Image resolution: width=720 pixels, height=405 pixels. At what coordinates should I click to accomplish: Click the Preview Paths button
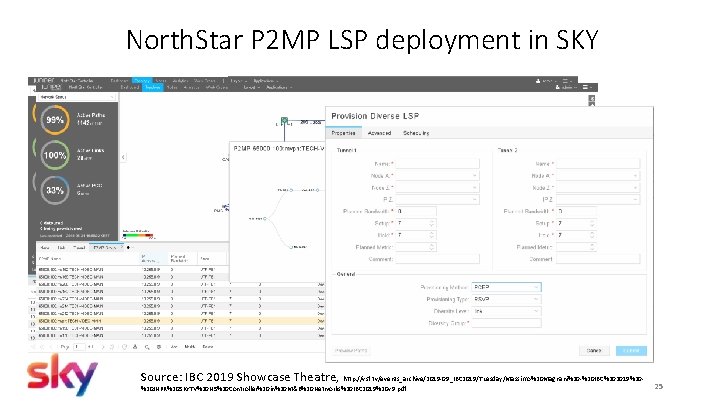[351, 350]
